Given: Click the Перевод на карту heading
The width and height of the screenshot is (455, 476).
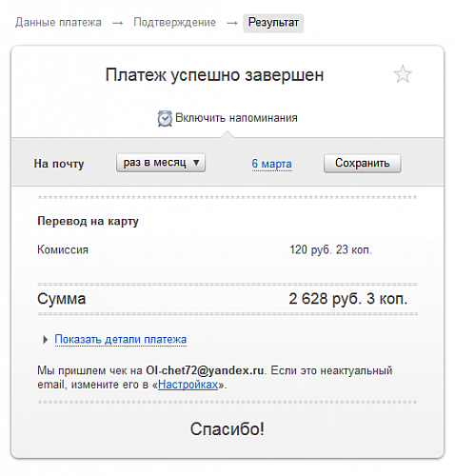Looking at the screenshot, I should click(x=88, y=221).
